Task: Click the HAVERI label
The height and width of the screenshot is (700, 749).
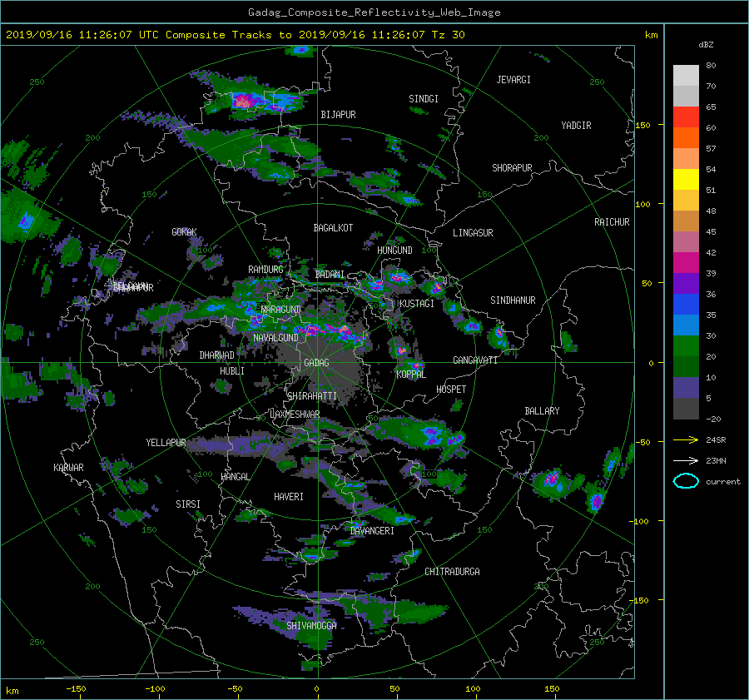Action: click(289, 497)
